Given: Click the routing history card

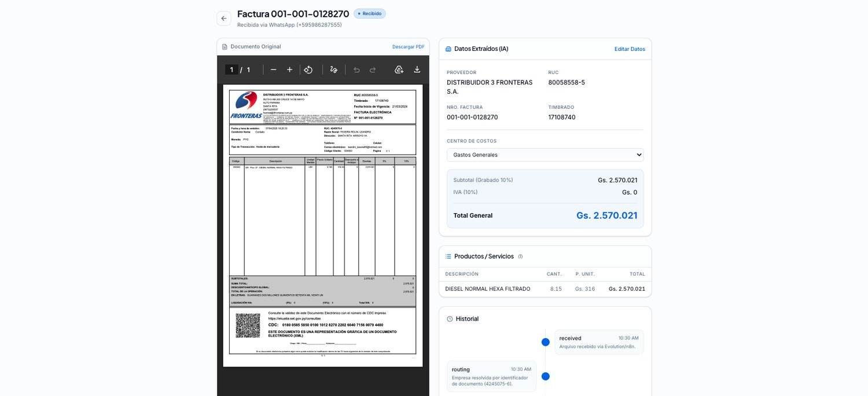Looking at the screenshot, I should [491, 376].
